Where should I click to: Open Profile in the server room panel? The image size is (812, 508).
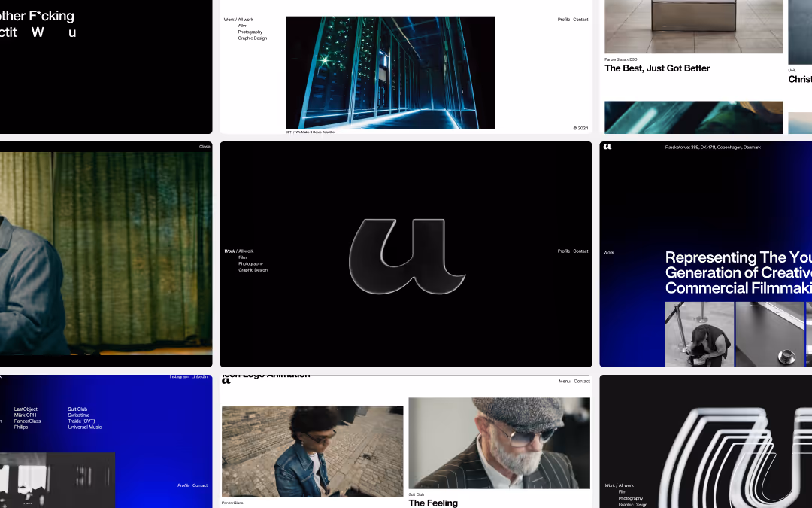[563, 20]
